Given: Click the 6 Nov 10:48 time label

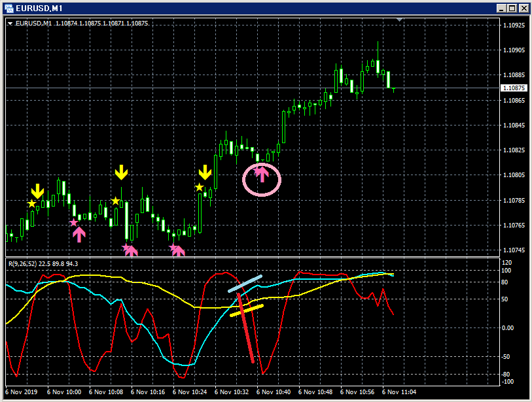Looking at the screenshot, I should click(x=315, y=392).
